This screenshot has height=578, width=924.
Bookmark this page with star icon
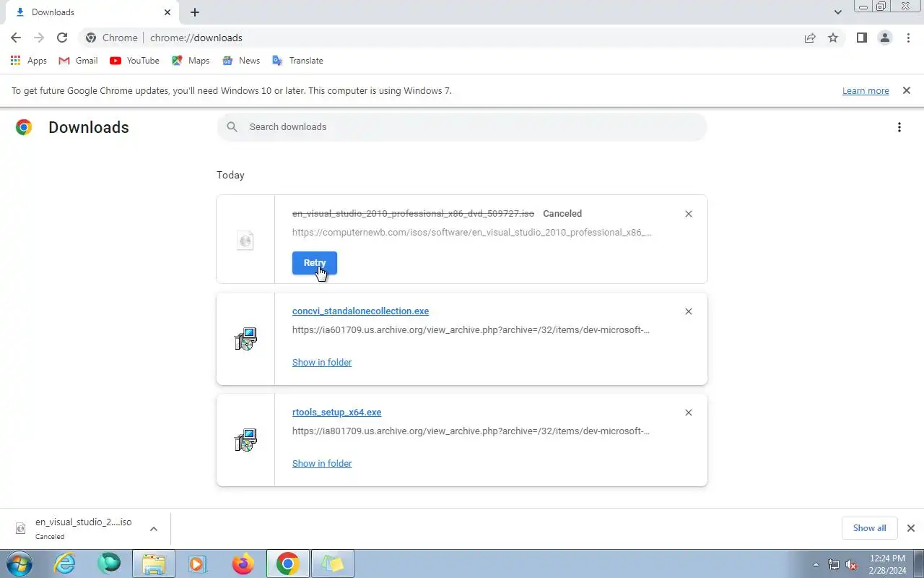tap(833, 38)
